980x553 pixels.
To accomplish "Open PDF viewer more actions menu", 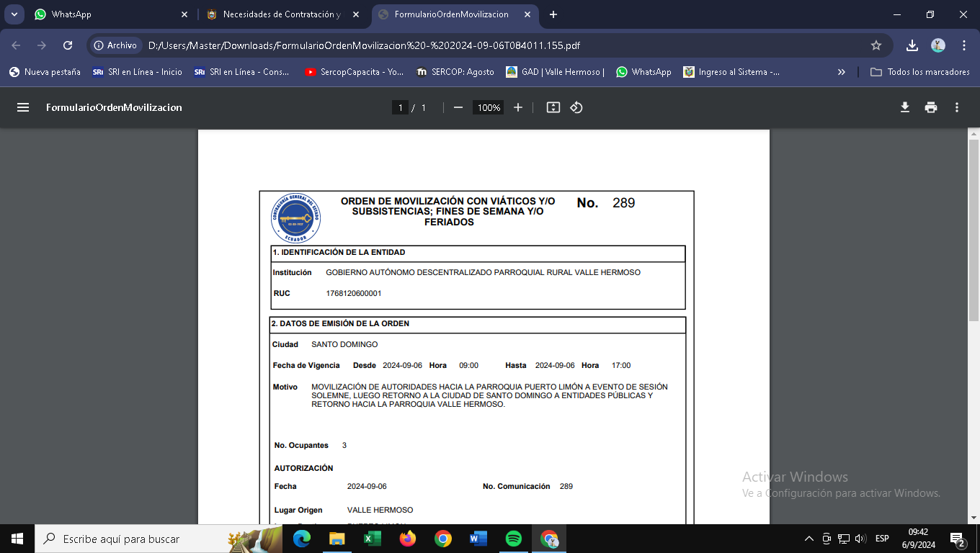I will coord(957,107).
